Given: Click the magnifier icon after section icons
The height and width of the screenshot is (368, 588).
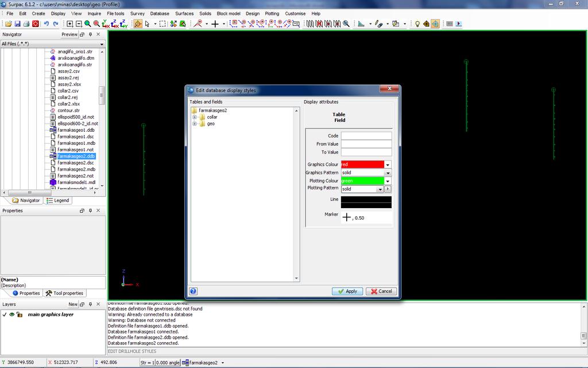Looking at the screenshot, I should 346,24.
